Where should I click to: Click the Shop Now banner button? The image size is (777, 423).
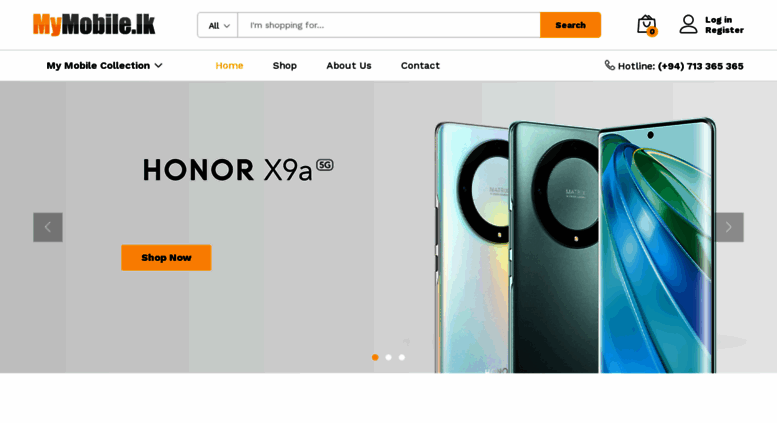pyautogui.click(x=166, y=258)
